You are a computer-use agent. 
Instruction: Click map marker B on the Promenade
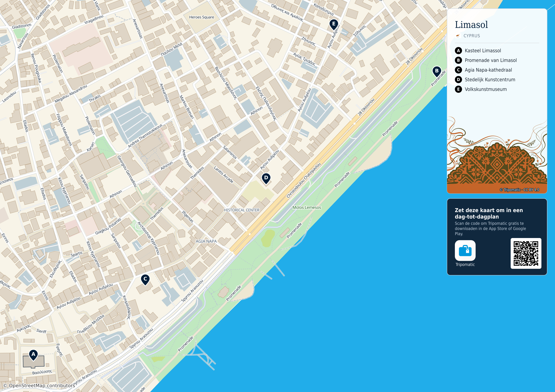pos(437,71)
